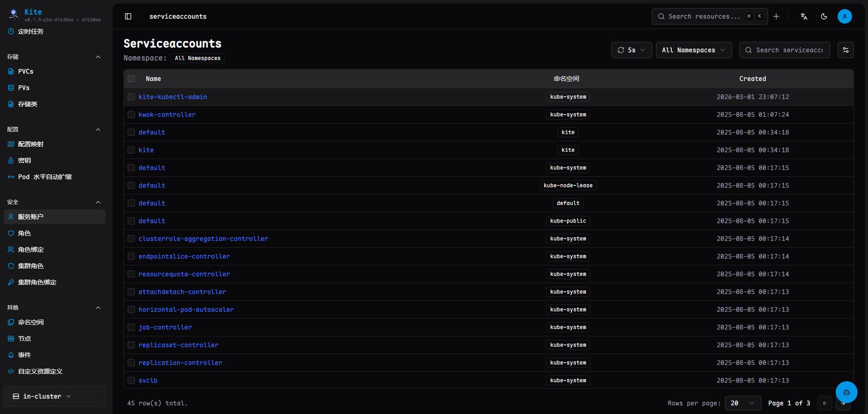Open the 5s refresh interval dropdown
868x414 pixels.
pos(631,50)
